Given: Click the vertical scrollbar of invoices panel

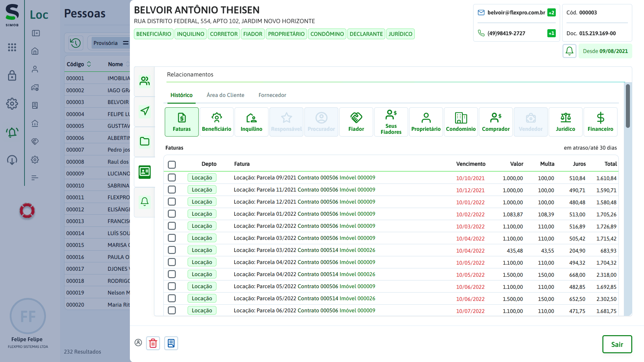Looking at the screenshot, I should coord(628,106).
